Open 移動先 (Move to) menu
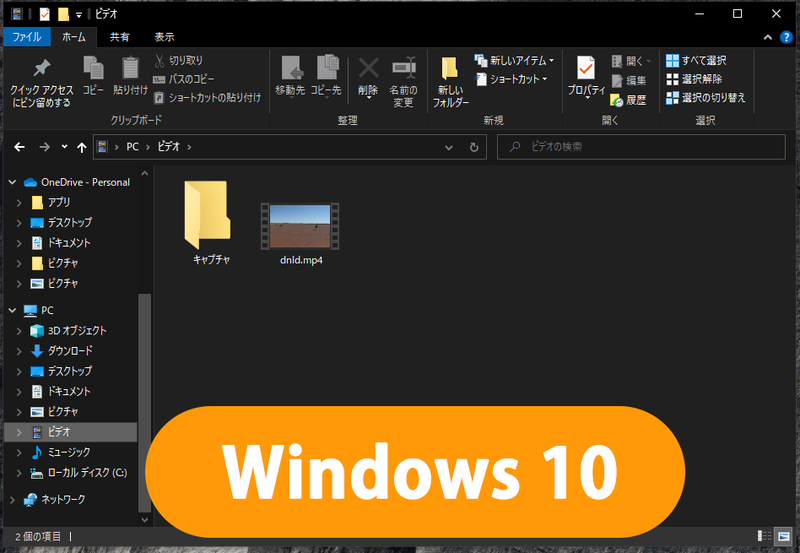This screenshot has width=800, height=553. (x=290, y=77)
